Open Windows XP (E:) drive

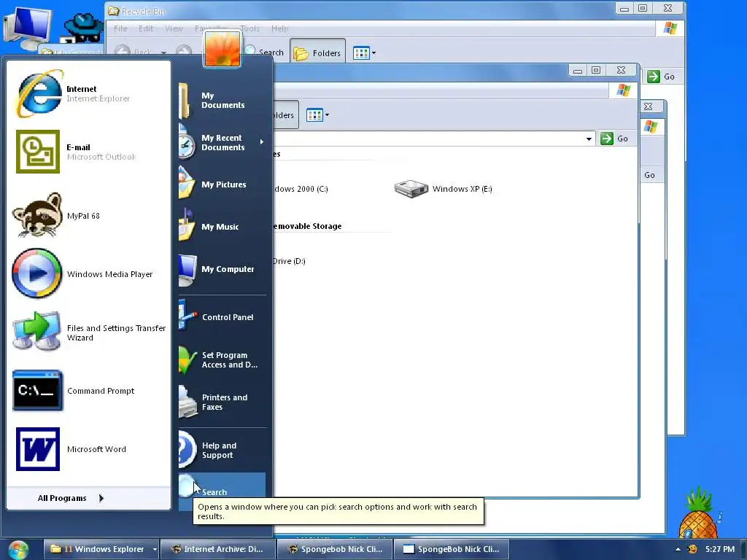[443, 189]
